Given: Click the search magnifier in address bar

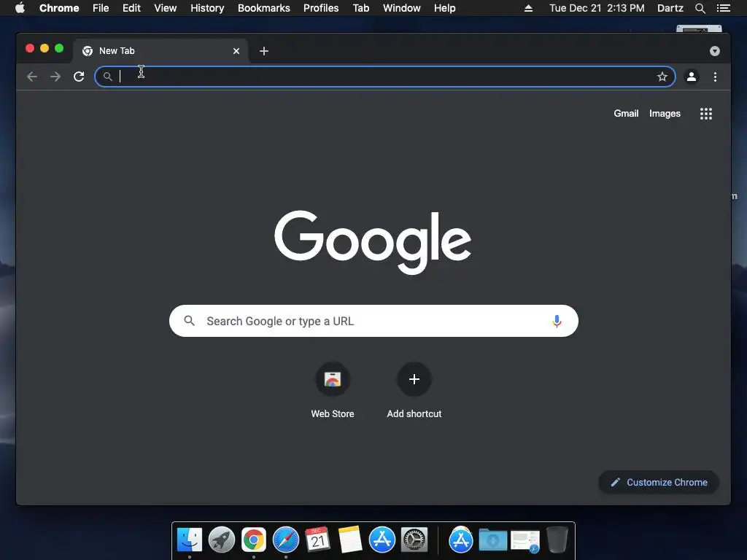Looking at the screenshot, I should coord(108,77).
